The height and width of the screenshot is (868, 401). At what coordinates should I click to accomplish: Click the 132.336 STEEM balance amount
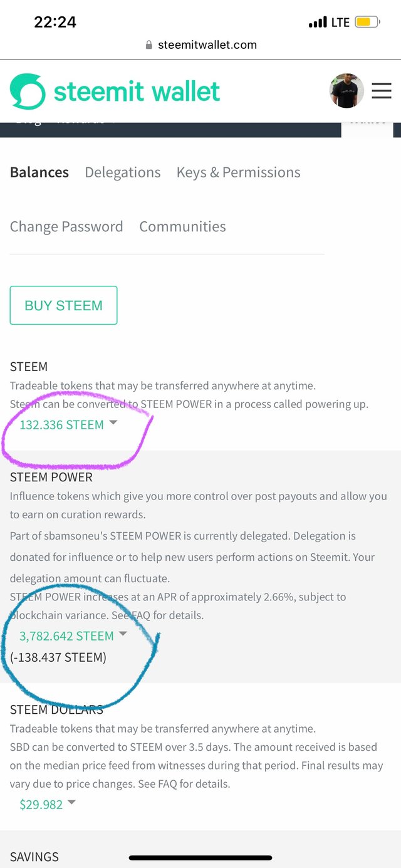[61, 425]
